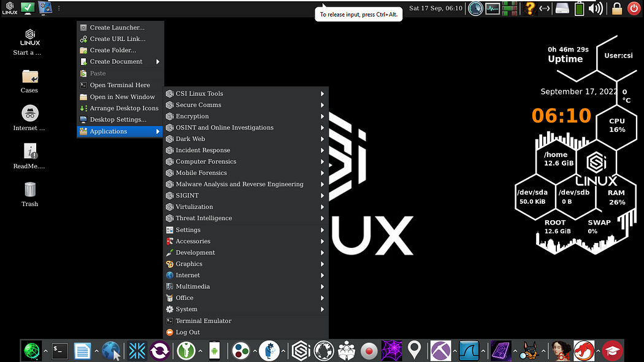Open the purple pickaxe dock icon
The width and height of the screenshot is (644, 362).
pos(441,352)
